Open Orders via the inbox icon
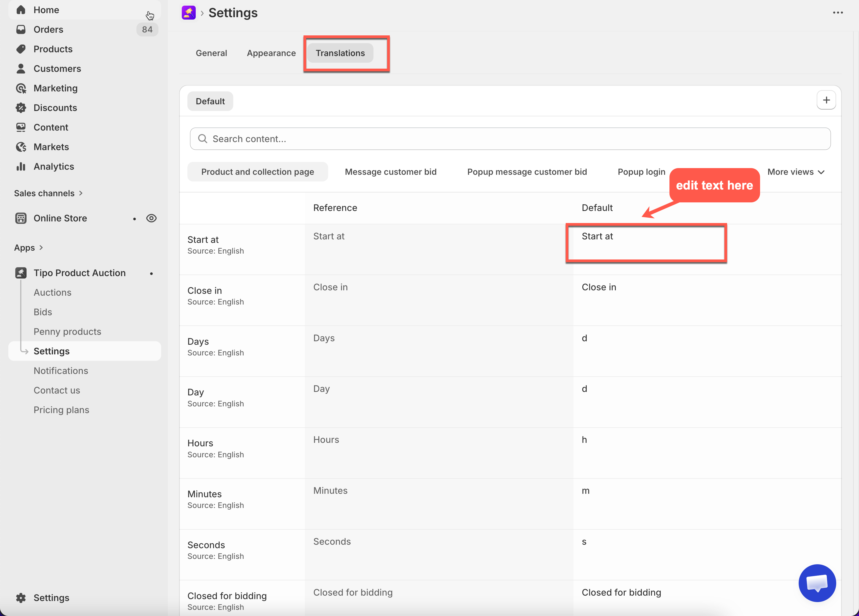This screenshot has width=859, height=616. point(21,29)
